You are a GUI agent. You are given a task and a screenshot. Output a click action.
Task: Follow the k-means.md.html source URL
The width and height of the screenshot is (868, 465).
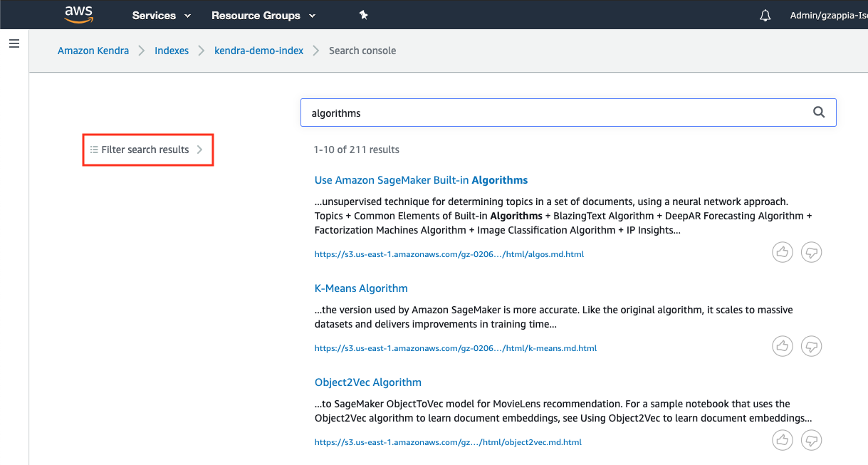click(x=456, y=348)
